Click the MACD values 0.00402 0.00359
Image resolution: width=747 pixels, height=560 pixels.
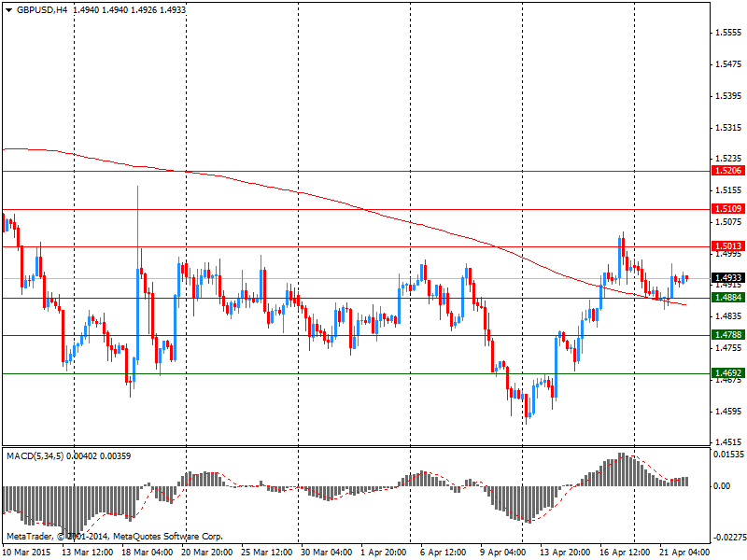[x=99, y=456]
